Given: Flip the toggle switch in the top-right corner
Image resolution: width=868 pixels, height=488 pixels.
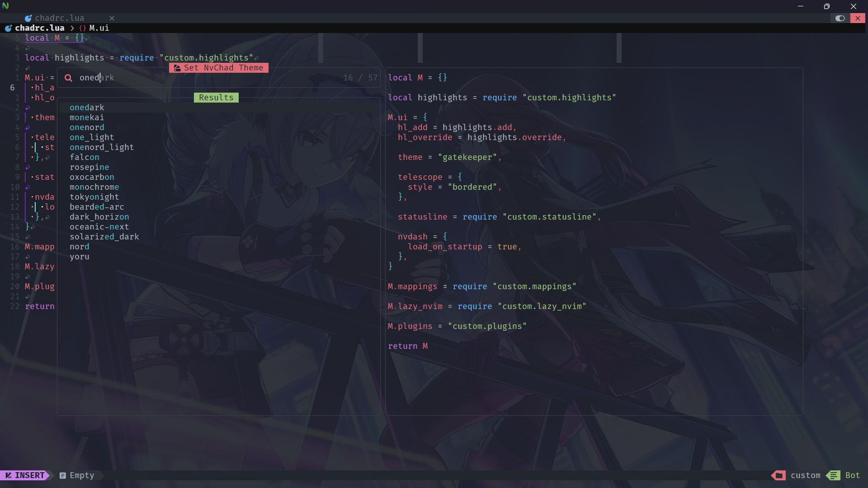Looking at the screenshot, I should [840, 18].
